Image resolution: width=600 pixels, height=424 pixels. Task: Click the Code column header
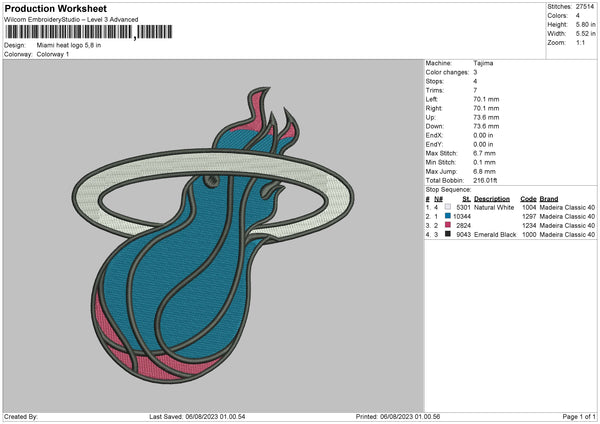(529, 199)
